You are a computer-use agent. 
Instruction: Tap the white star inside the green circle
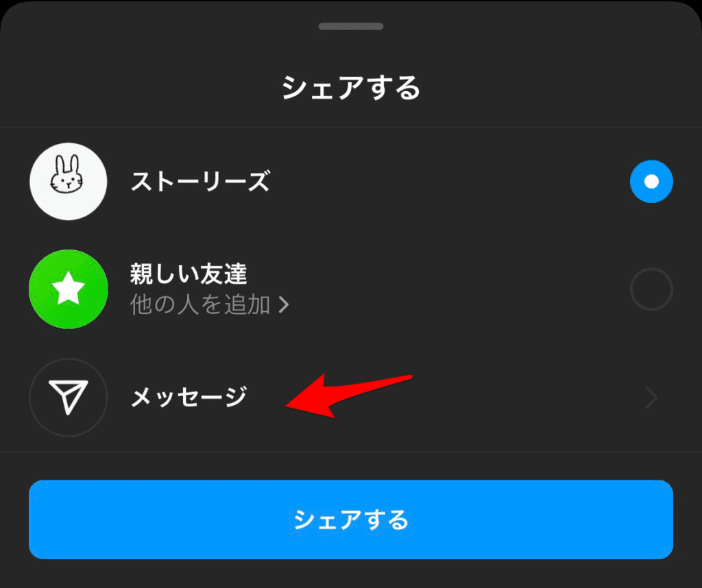tap(69, 289)
